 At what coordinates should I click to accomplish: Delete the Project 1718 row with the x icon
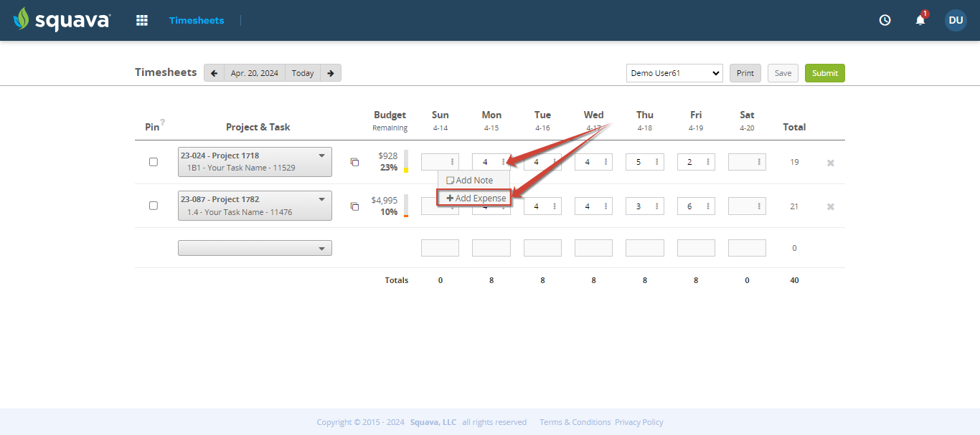pyautogui.click(x=830, y=163)
